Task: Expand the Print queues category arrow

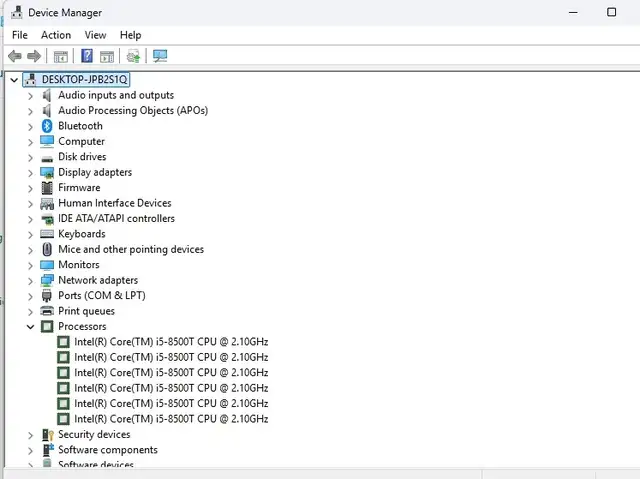Action: (30, 312)
